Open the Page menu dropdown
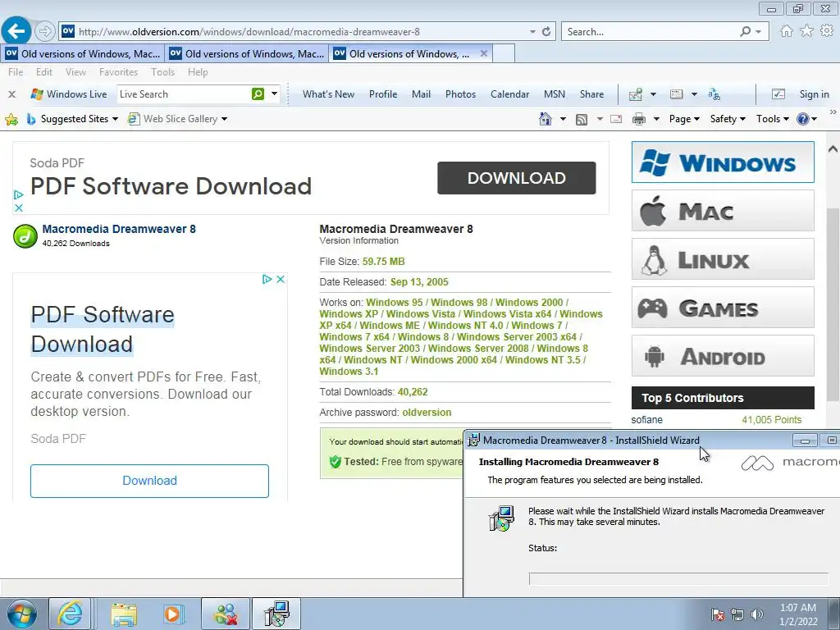Viewport: 840px width, 630px height. click(684, 119)
